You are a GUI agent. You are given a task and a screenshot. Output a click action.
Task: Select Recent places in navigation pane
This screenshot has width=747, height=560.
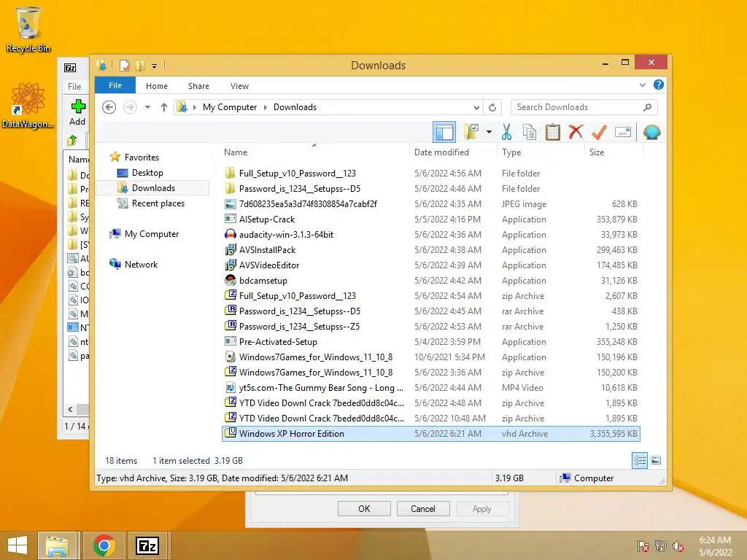(158, 203)
